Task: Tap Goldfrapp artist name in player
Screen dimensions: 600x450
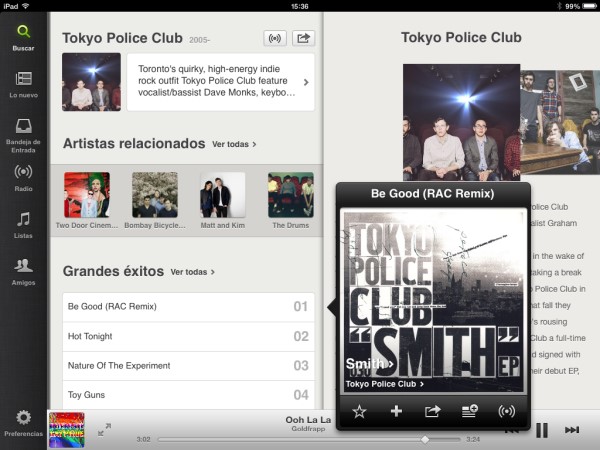Action: point(308,429)
